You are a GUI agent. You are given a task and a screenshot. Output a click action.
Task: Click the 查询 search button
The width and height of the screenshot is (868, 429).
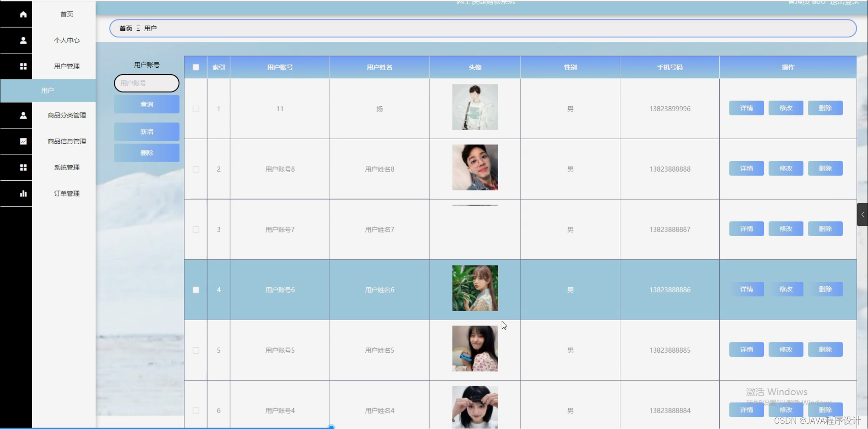tap(146, 104)
